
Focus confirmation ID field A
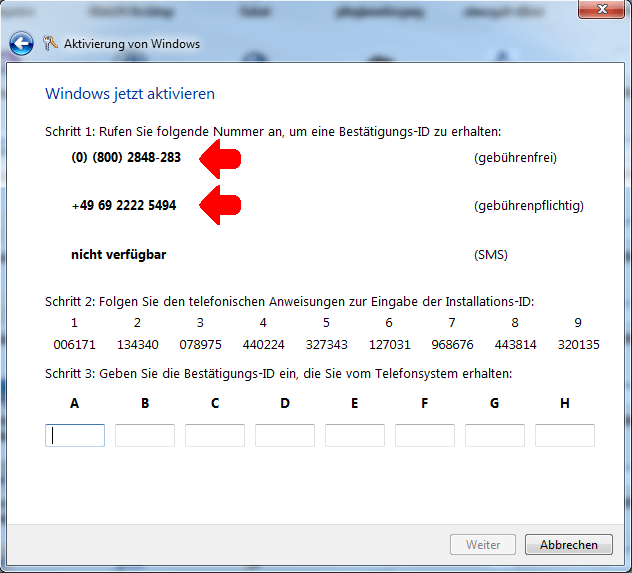point(75,435)
